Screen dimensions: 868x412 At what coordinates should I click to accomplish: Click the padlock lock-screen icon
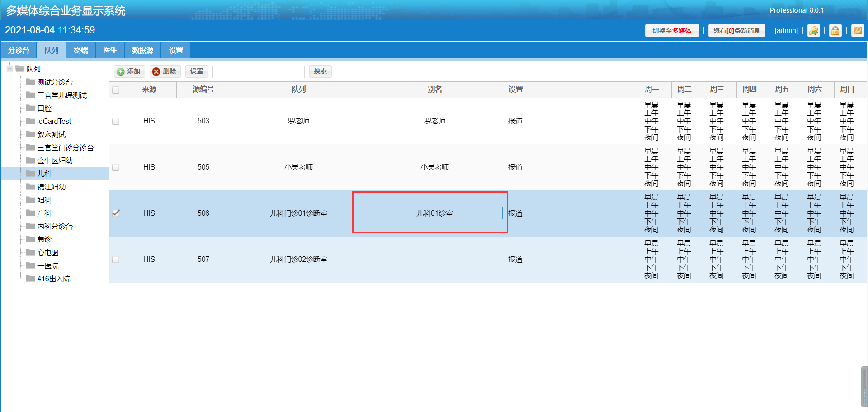click(835, 31)
